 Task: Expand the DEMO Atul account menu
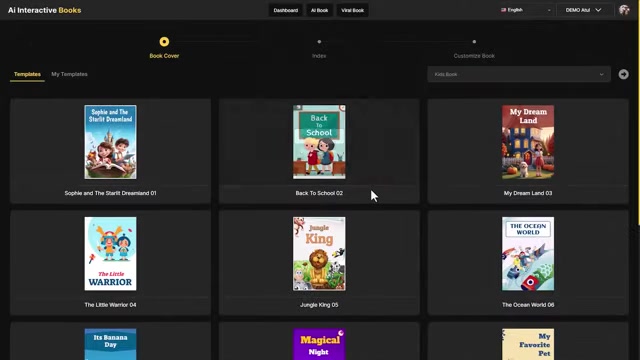coord(583,10)
